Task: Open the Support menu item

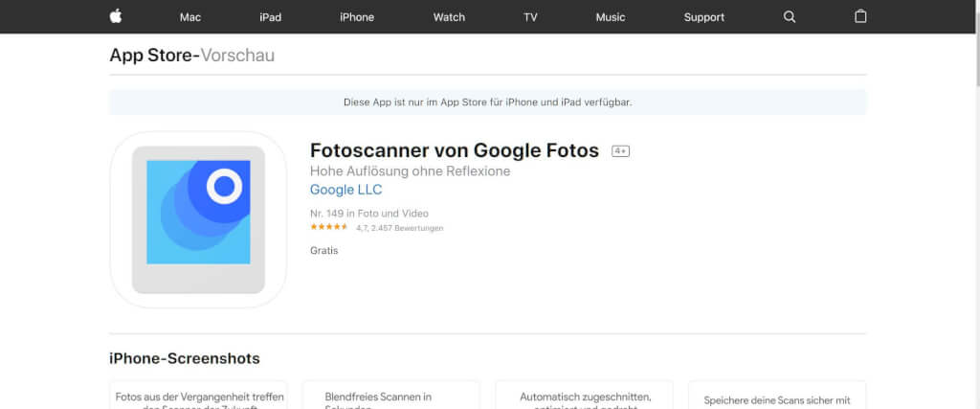Action: 703,17
